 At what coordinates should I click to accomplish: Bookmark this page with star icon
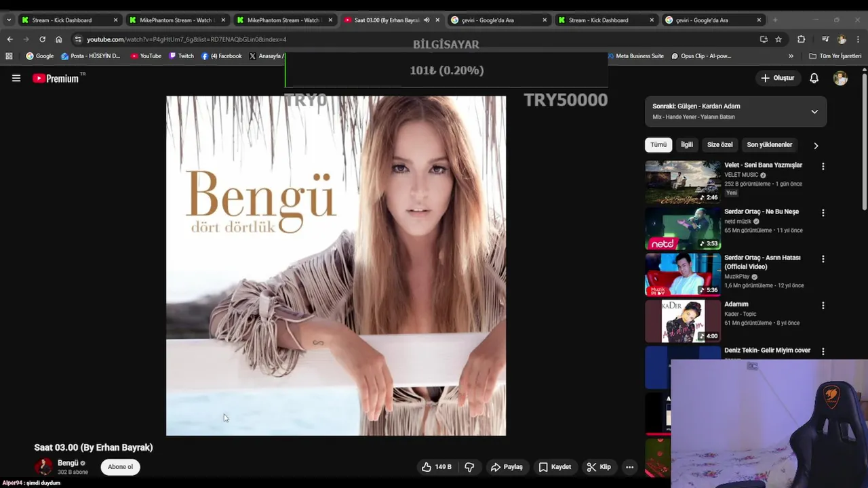coord(778,39)
